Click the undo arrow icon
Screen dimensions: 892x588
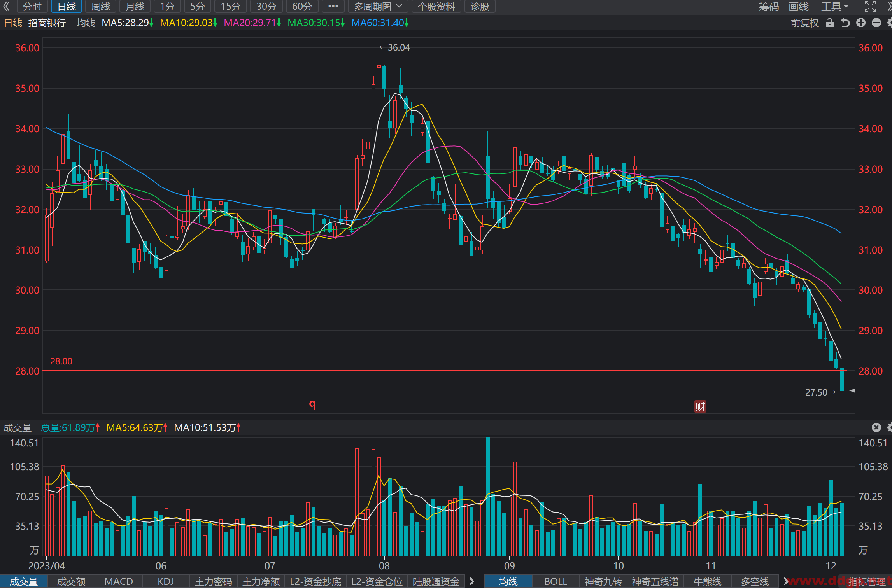(x=845, y=23)
